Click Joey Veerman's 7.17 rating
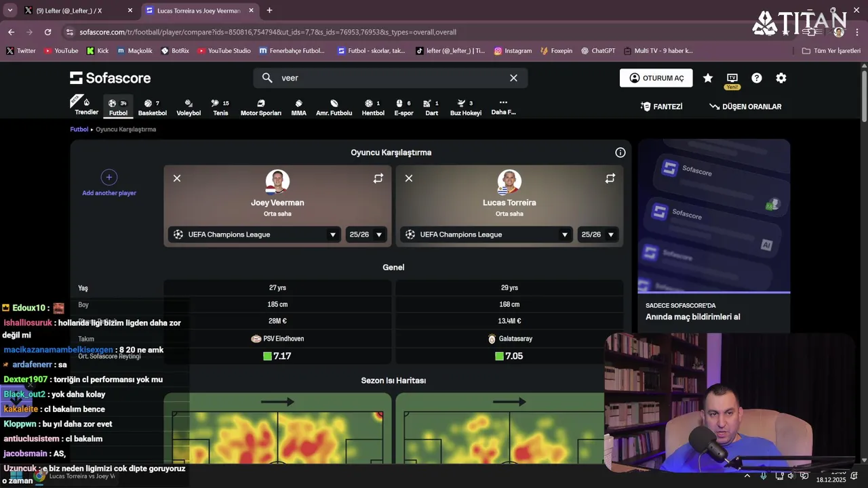The image size is (868, 488). 277,356
